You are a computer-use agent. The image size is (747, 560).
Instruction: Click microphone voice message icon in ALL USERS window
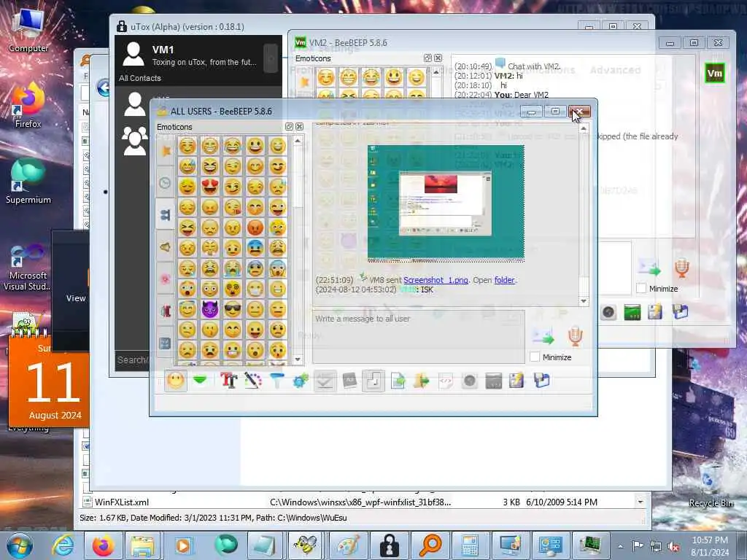[x=575, y=336]
